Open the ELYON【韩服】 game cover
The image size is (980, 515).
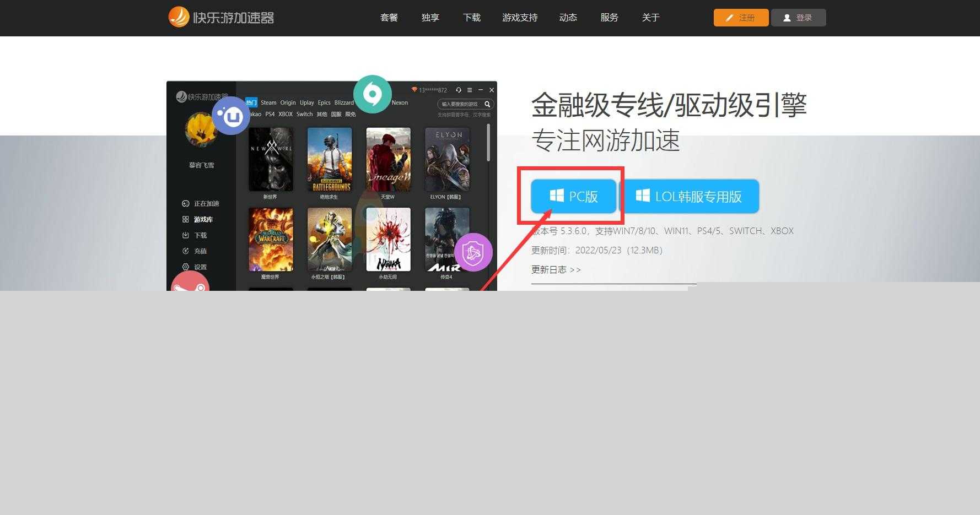(448, 160)
